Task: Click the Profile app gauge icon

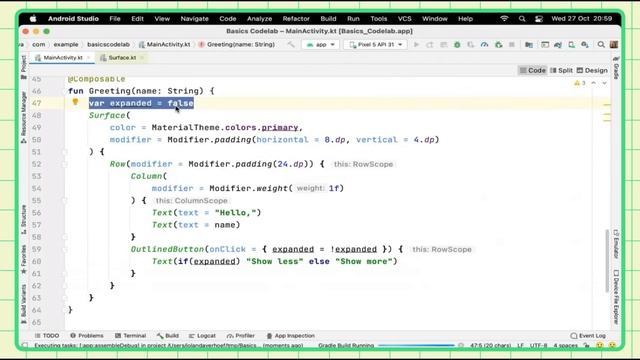Action: (x=484, y=44)
